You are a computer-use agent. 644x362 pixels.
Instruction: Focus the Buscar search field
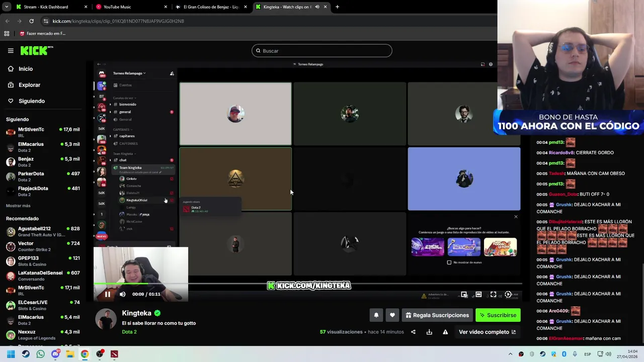(x=322, y=51)
